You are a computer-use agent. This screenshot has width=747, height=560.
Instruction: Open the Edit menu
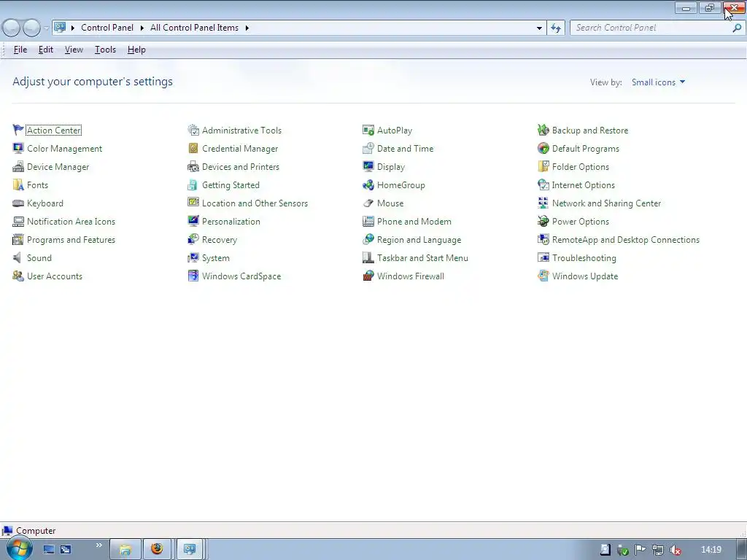(46, 50)
